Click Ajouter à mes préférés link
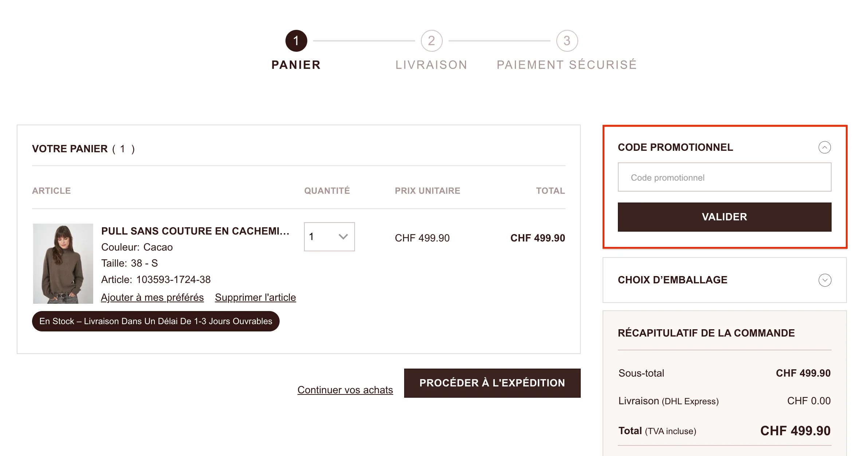The width and height of the screenshot is (868, 456). 153,297
